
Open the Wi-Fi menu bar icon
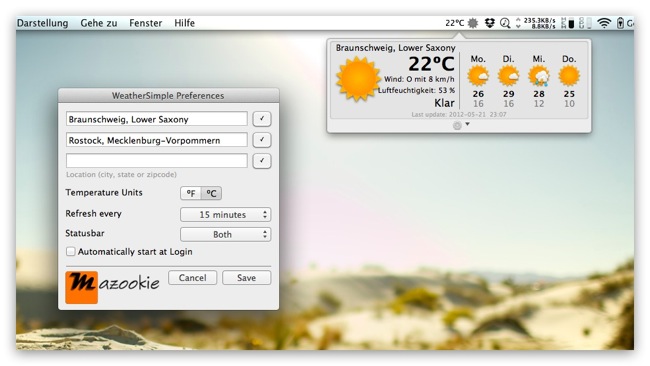tap(604, 23)
